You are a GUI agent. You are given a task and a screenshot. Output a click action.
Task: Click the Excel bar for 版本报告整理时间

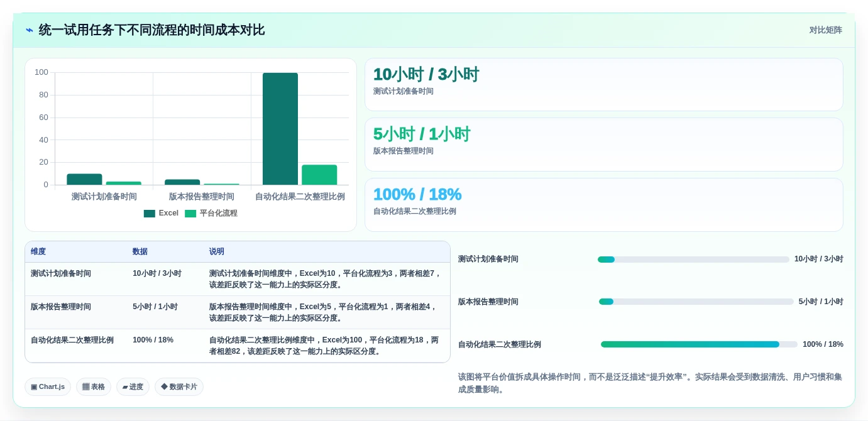pyautogui.click(x=182, y=182)
